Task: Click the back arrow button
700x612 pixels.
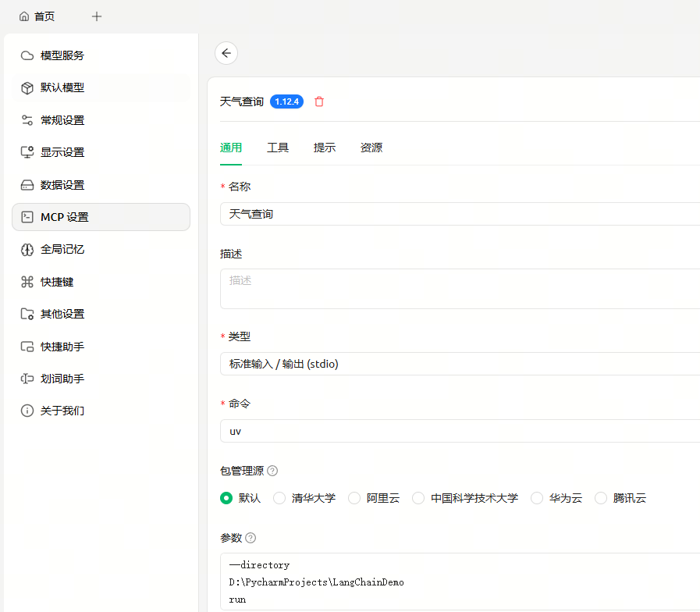Action: pos(226,53)
